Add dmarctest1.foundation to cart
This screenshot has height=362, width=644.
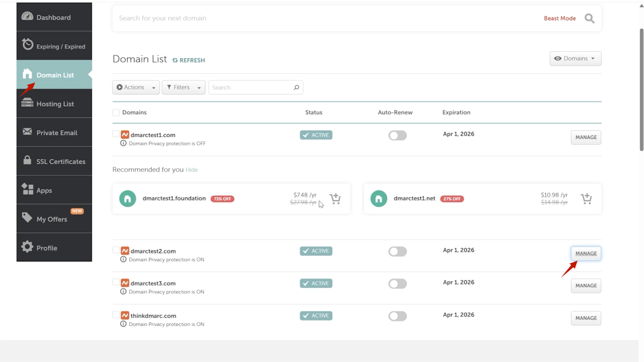tap(335, 198)
